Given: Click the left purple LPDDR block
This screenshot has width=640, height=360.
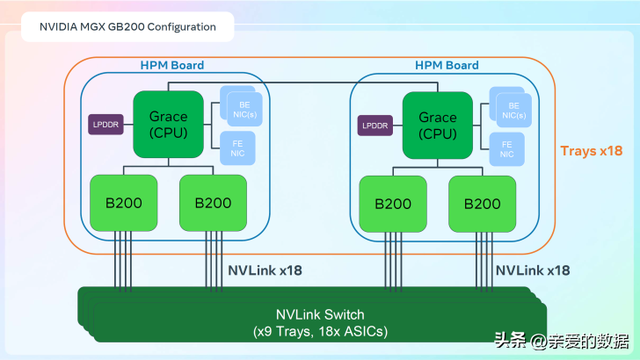Looking at the screenshot, I should tap(106, 124).
